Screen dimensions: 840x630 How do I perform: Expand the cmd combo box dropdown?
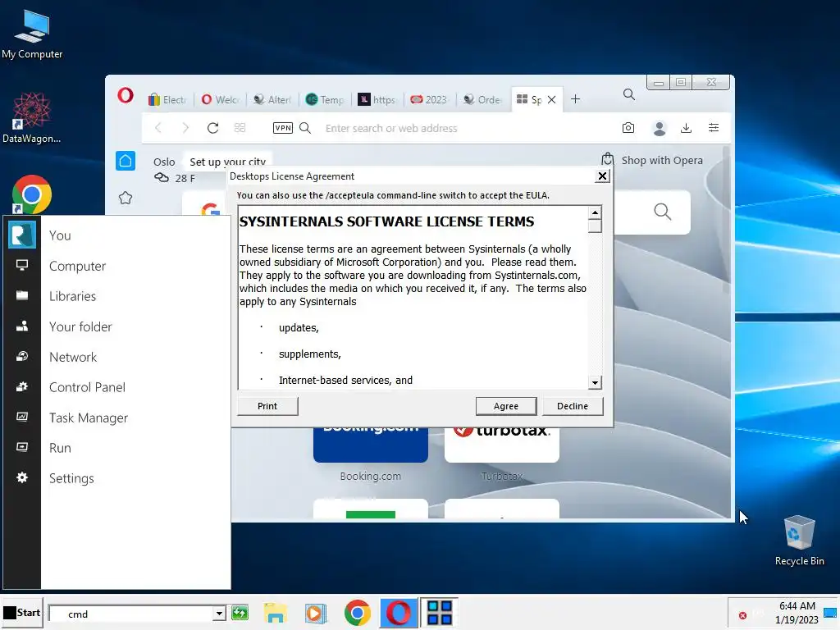tap(218, 614)
